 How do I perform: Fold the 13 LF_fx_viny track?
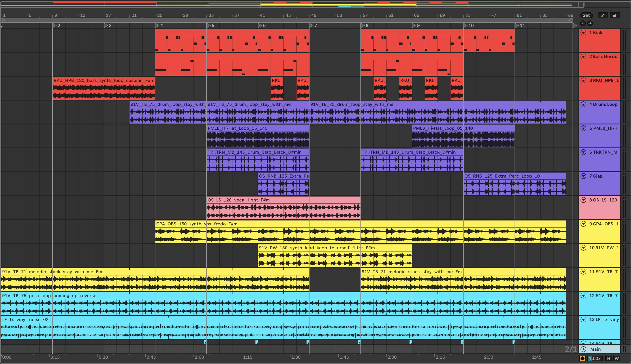click(x=583, y=319)
